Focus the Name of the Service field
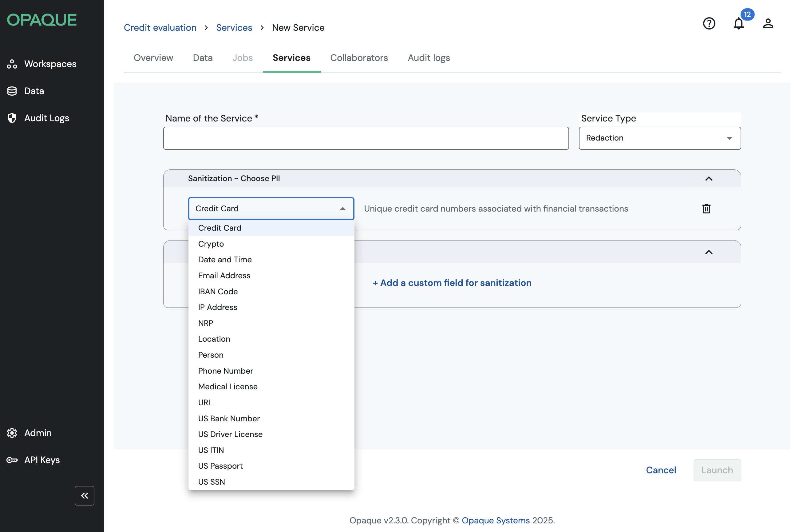 [x=366, y=138]
